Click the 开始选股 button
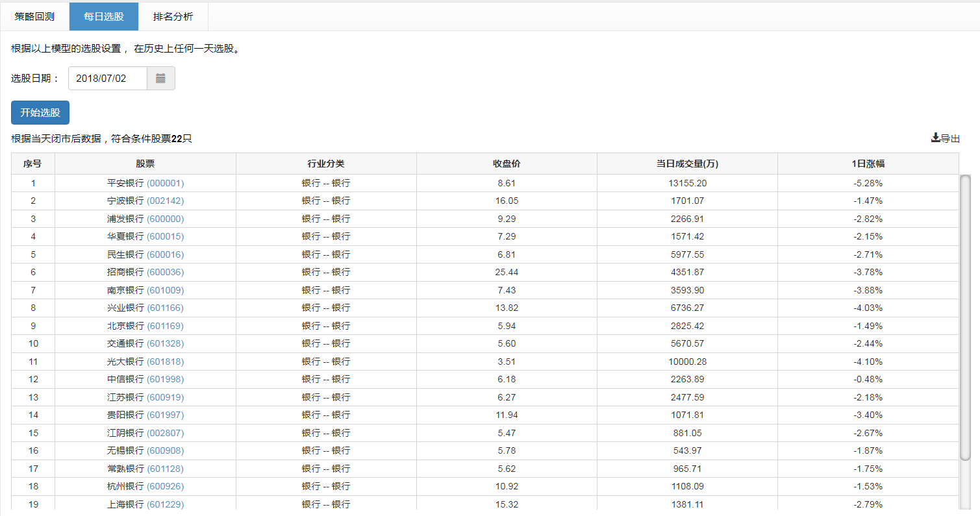Image resolution: width=980 pixels, height=516 pixels. pyautogui.click(x=40, y=112)
